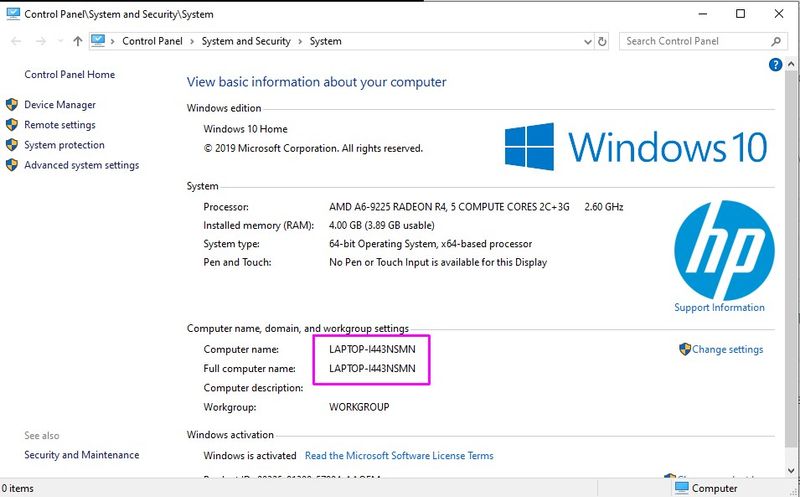Open Control Panel Home
800x497 pixels.
click(x=69, y=74)
